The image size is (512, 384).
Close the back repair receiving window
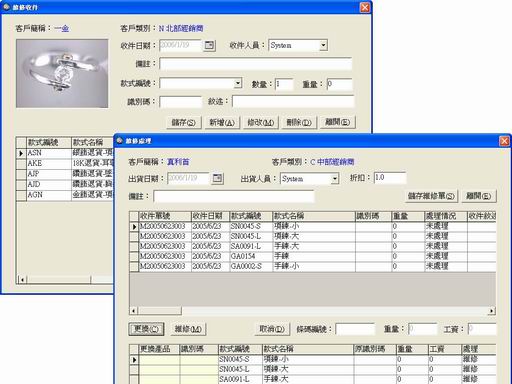pos(365,7)
